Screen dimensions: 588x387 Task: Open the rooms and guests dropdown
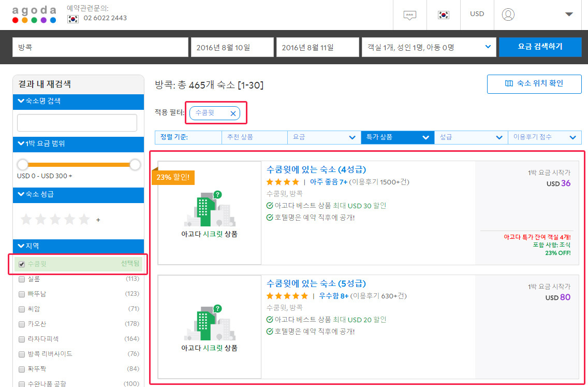click(x=429, y=47)
